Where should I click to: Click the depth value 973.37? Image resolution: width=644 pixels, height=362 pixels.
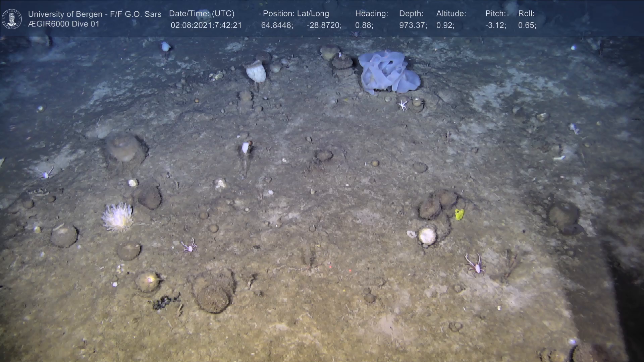[413, 25]
